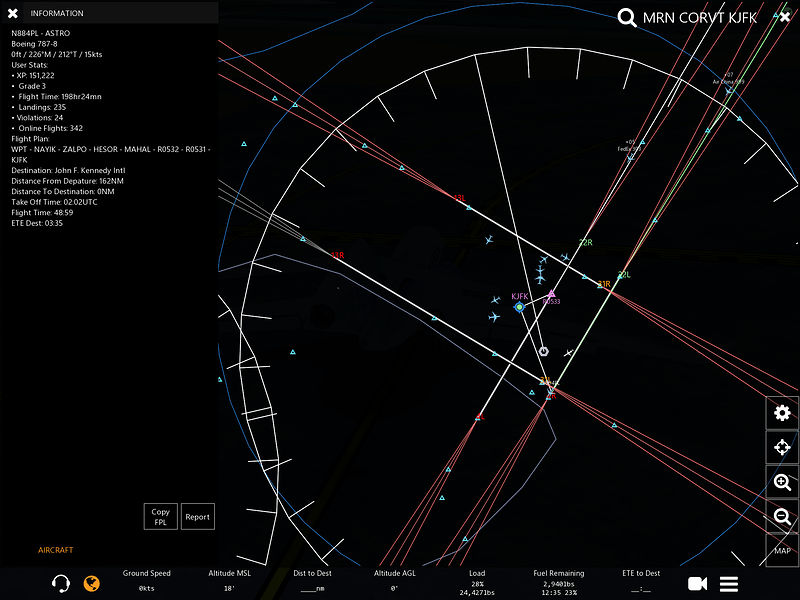Click Distance From Depature: 162NM text

tap(67, 181)
